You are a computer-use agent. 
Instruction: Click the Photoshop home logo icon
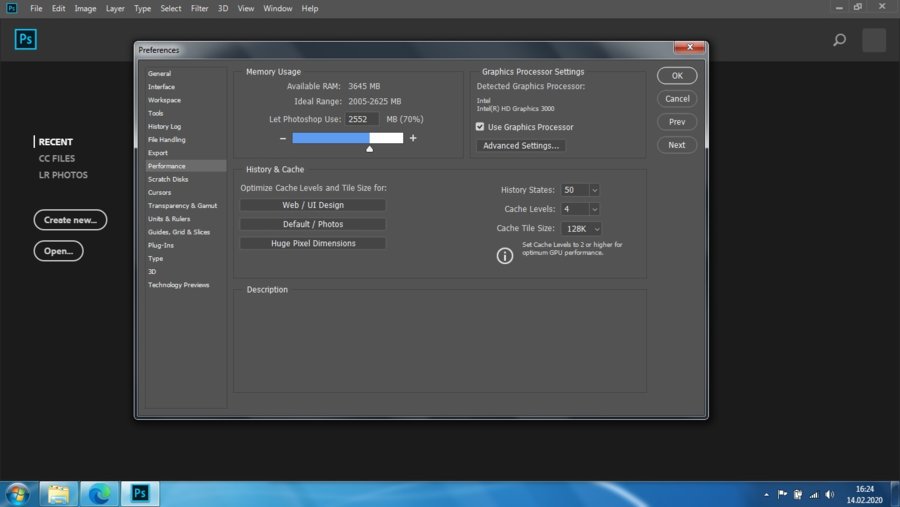click(25, 40)
